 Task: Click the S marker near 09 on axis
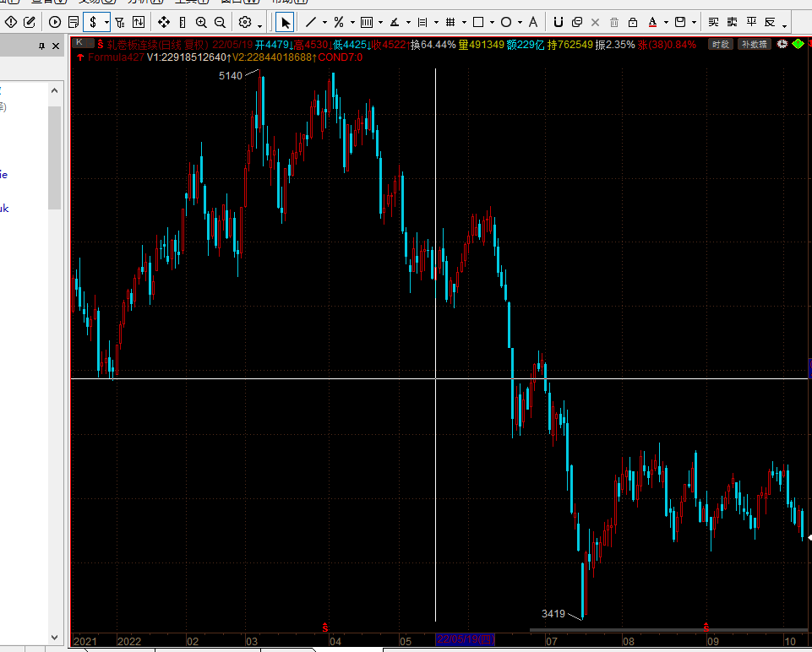[706, 628]
